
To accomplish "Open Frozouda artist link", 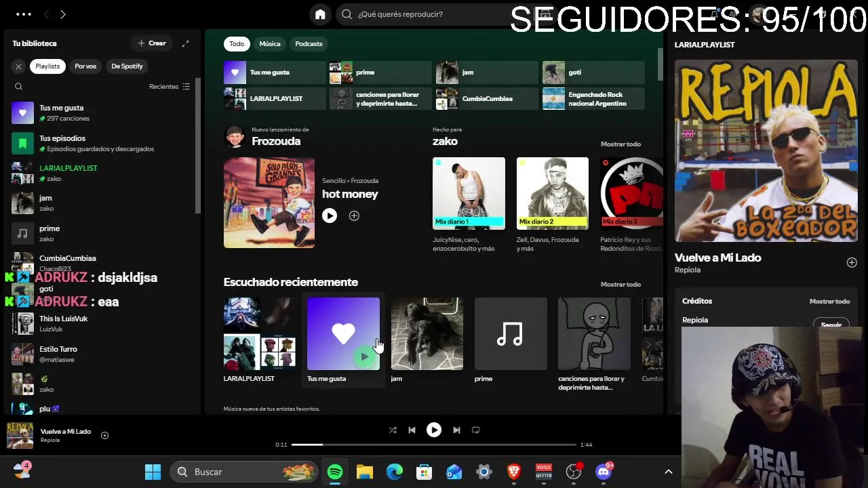I will (276, 142).
